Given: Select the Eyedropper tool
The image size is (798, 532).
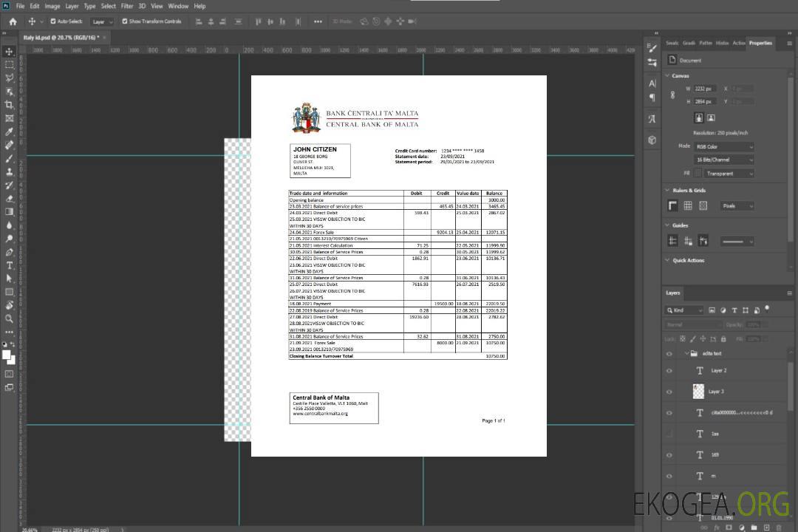Looking at the screenshot, I should click(9, 132).
